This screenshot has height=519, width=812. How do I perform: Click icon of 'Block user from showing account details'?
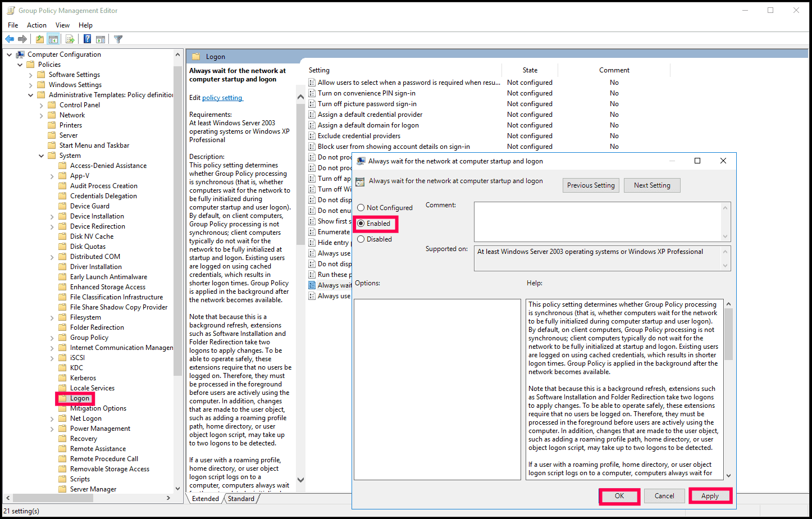312,147
